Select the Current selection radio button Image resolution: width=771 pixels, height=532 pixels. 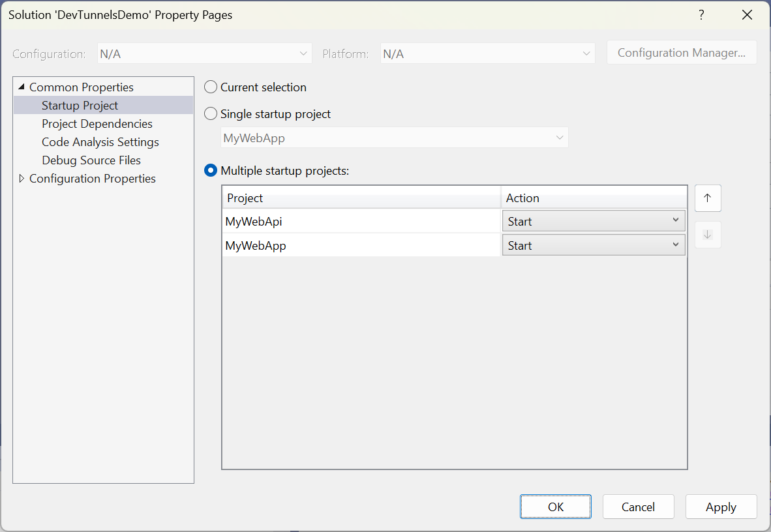(210, 86)
